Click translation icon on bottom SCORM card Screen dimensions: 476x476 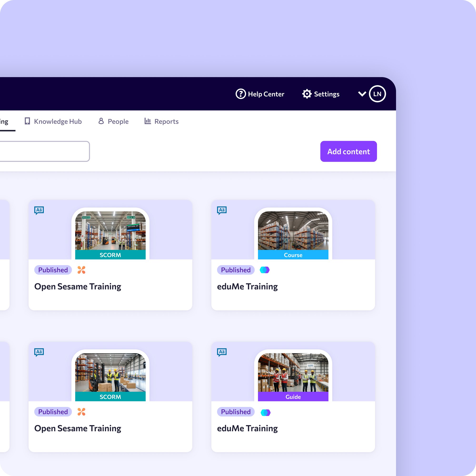tap(39, 352)
